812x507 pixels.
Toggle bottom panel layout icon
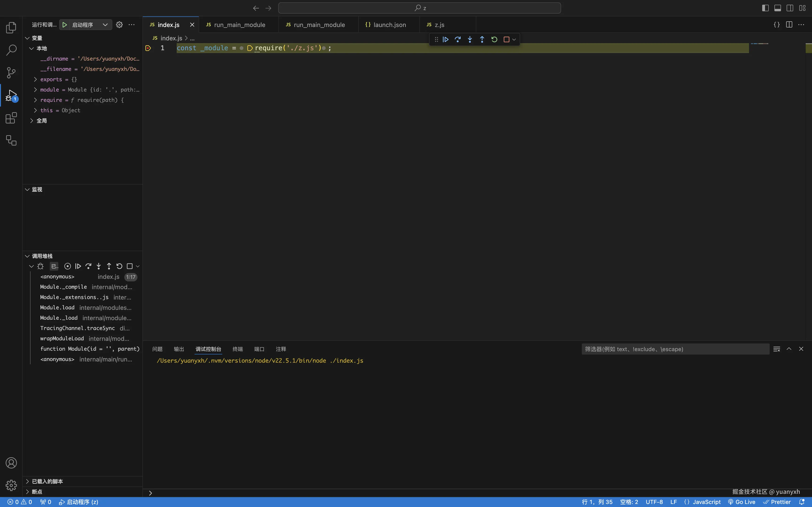pyautogui.click(x=777, y=8)
